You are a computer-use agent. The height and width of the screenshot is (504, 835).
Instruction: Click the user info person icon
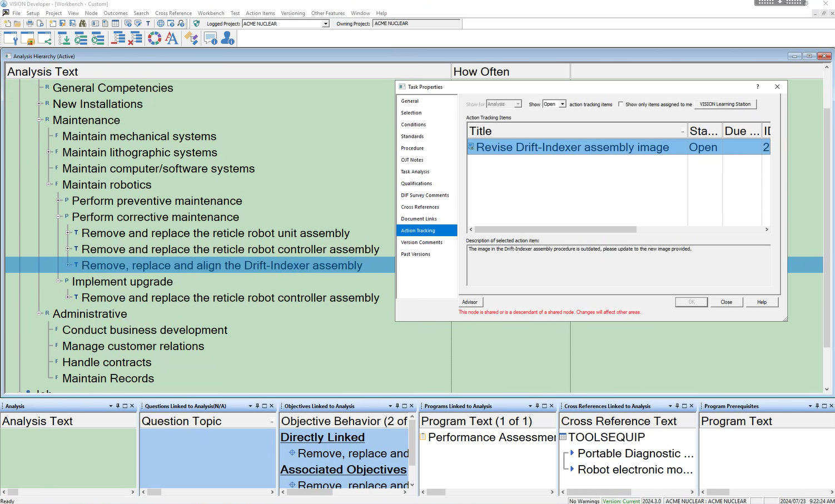click(x=227, y=38)
